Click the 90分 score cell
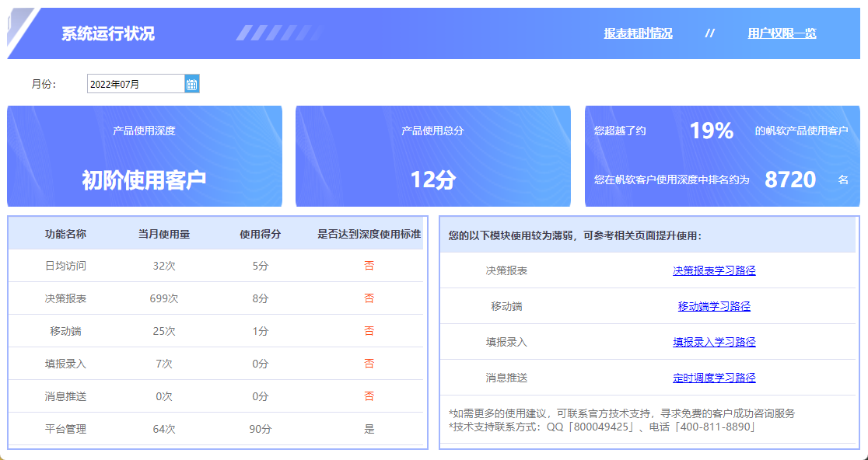Viewport: 868px width, 460px height. tap(261, 429)
